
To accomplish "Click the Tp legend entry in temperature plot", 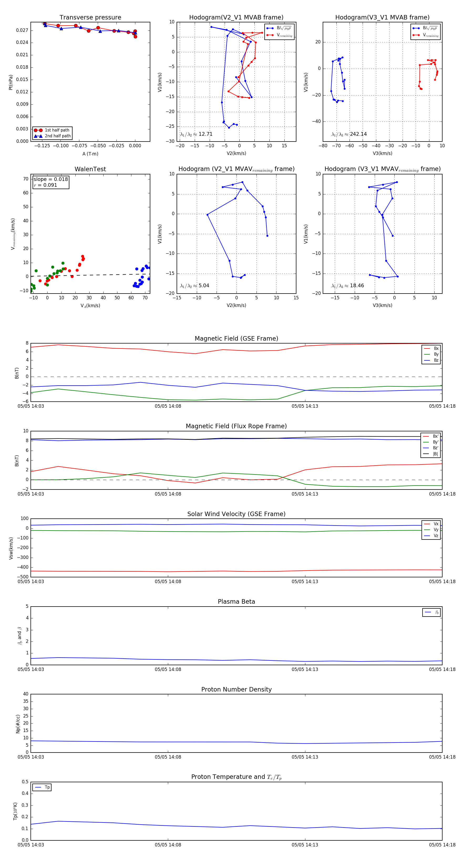I will coord(42,787).
